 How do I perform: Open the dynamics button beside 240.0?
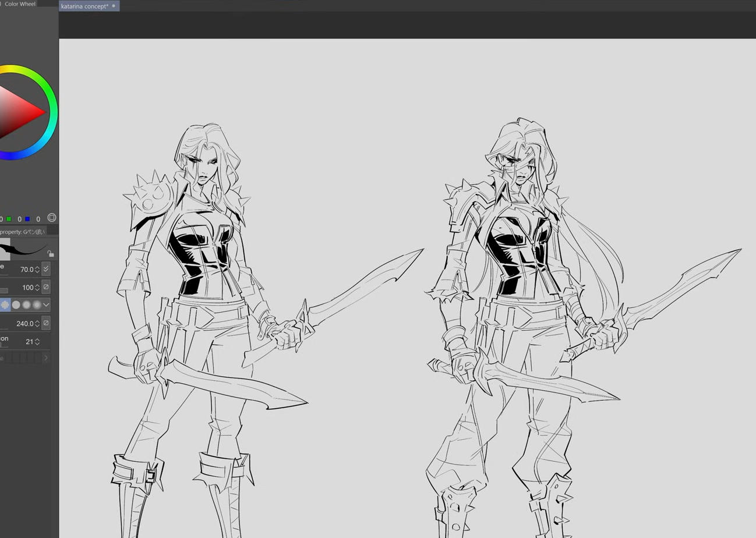click(46, 323)
